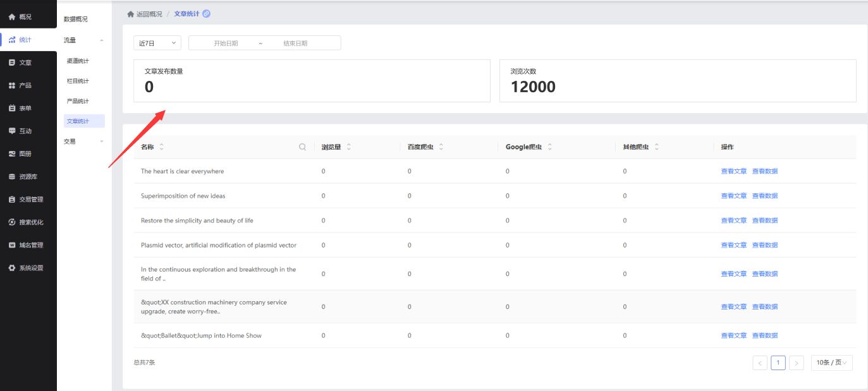868x391 pixels.
Task: Open 栏目统计 submenu item
Action: (x=78, y=81)
